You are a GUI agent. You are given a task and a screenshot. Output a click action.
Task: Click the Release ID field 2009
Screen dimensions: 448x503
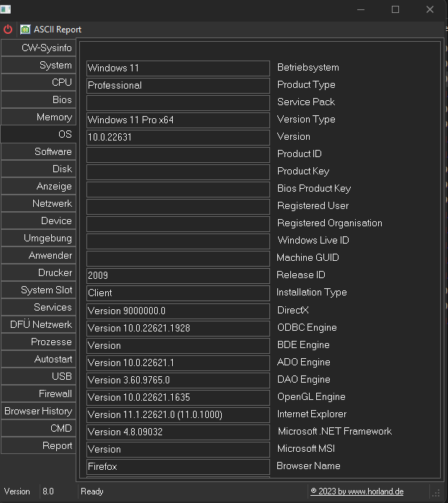click(x=178, y=276)
